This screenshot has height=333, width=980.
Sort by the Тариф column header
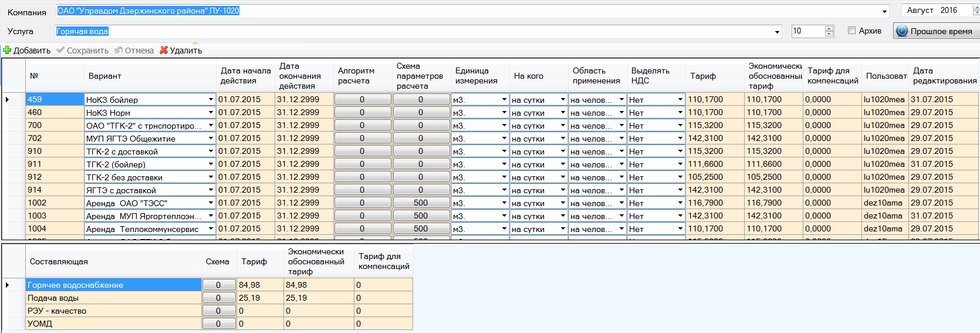point(702,76)
